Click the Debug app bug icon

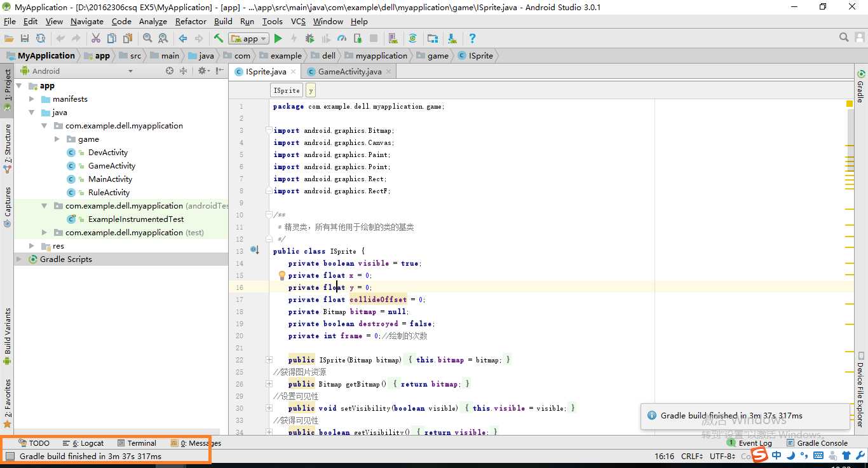point(309,39)
